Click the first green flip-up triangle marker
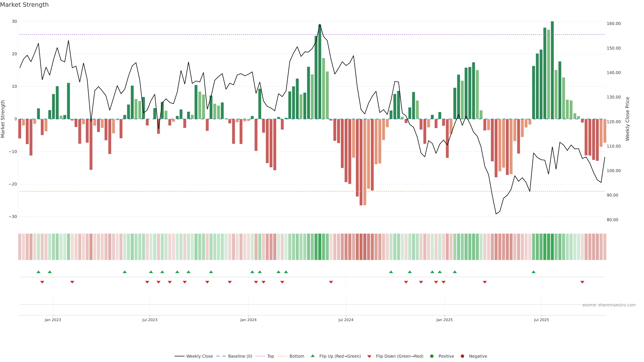The height and width of the screenshot is (362, 644). point(38,272)
